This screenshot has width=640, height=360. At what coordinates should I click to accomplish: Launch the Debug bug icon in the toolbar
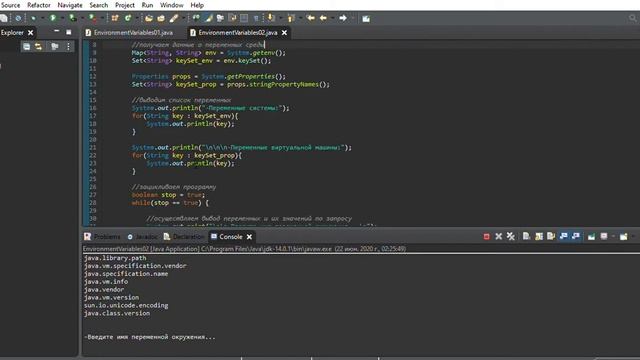(x=33, y=18)
